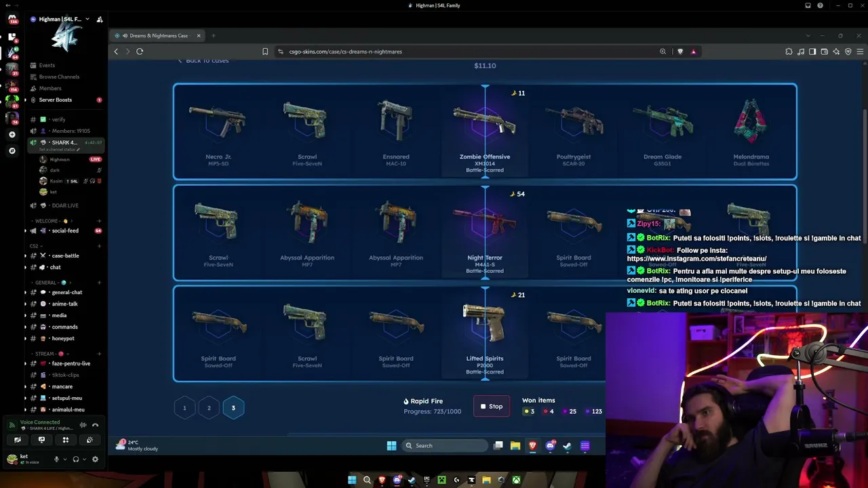Select the Dreams & Nightmares Case tab
This screenshot has width=868, height=488.
(157, 35)
